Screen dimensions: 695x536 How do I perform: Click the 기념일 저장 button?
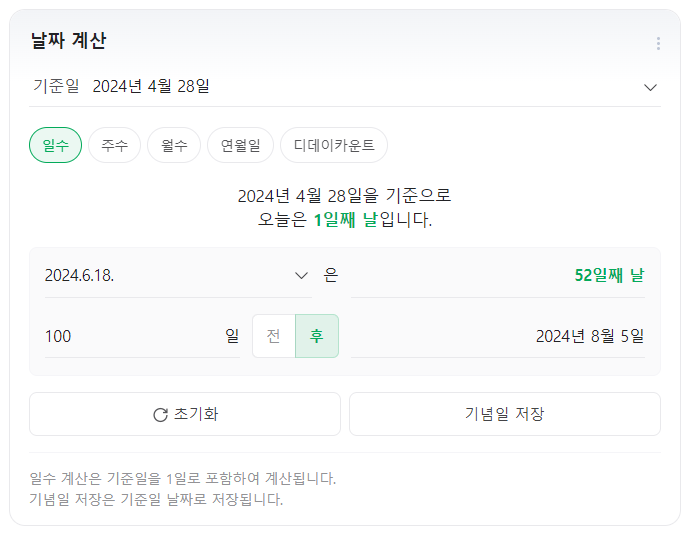504,414
